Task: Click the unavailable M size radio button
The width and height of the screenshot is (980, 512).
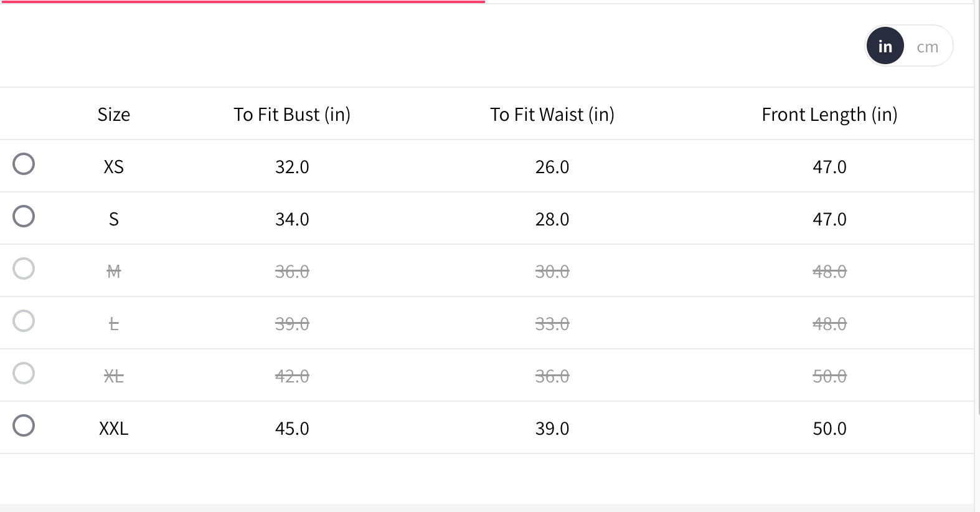Action: 24,268
